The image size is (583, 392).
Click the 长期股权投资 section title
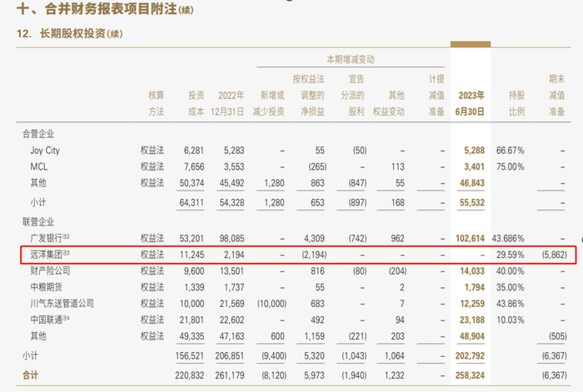[73, 33]
